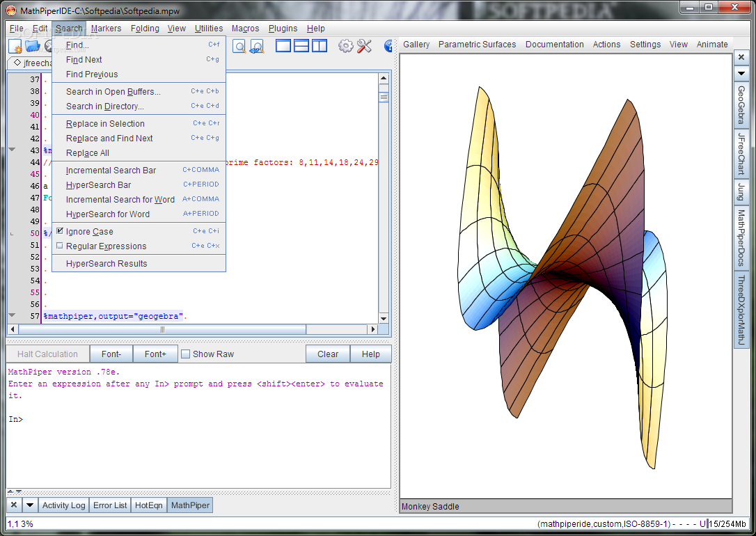The height and width of the screenshot is (536, 756).
Task: Click the Split vertically icon
Action: [x=320, y=46]
